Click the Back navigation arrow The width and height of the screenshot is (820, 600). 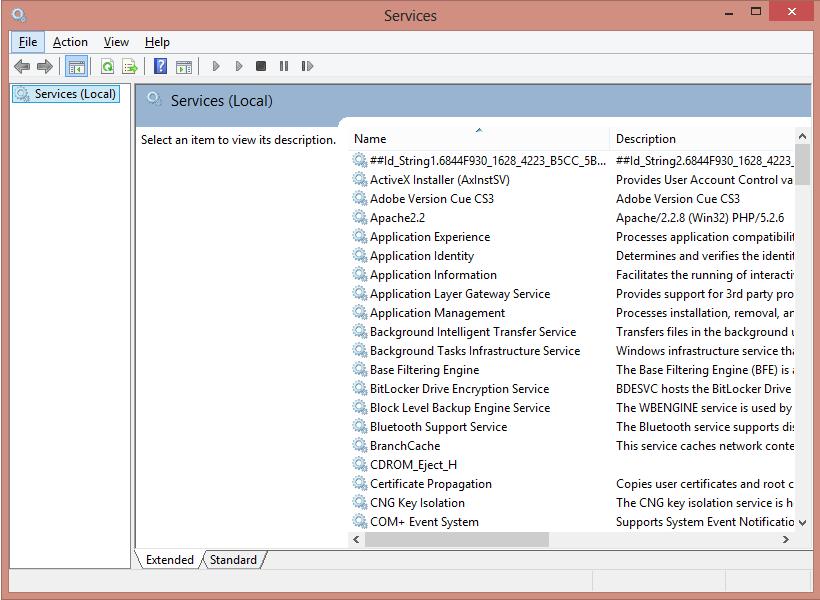[x=22, y=66]
